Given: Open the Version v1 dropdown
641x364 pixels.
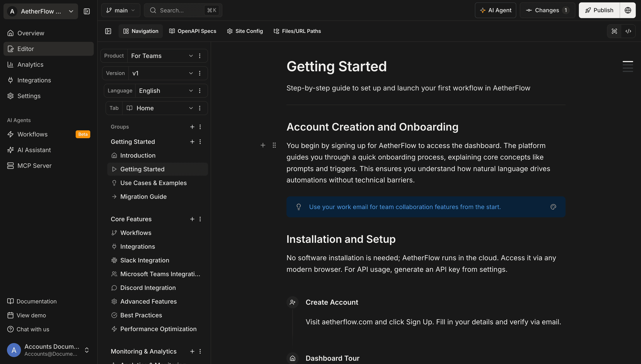Looking at the screenshot, I should pos(162,73).
